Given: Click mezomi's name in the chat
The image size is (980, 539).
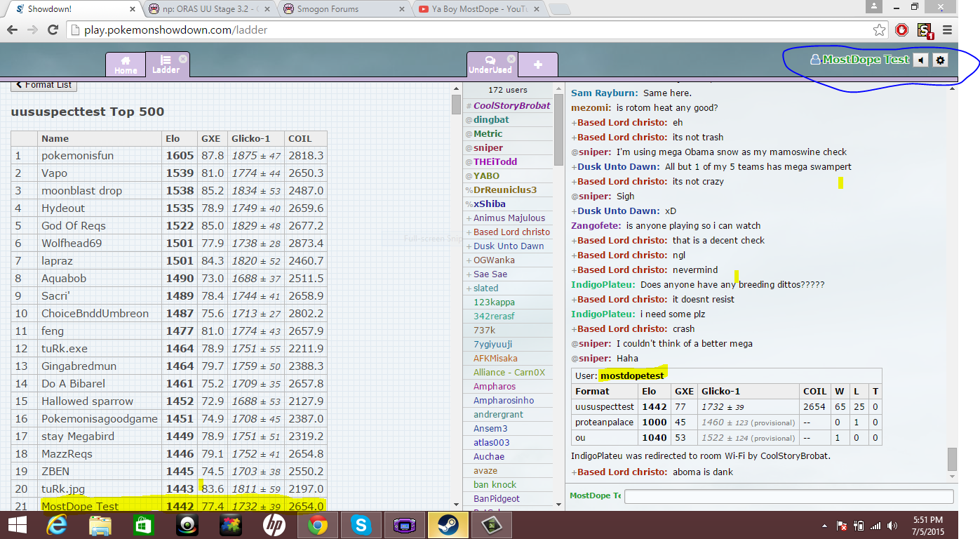Looking at the screenshot, I should click(591, 108).
